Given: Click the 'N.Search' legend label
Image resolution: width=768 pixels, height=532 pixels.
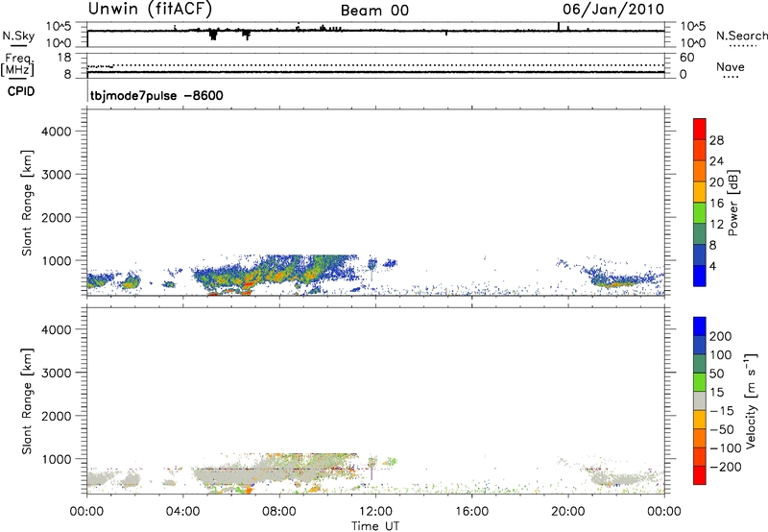Looking at the screenshot, I should click(741, 36).
